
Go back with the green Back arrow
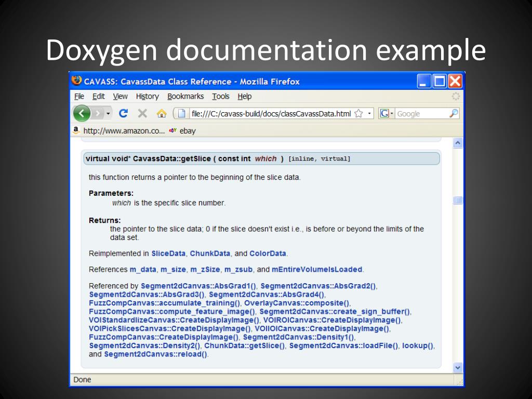[82, 113]
